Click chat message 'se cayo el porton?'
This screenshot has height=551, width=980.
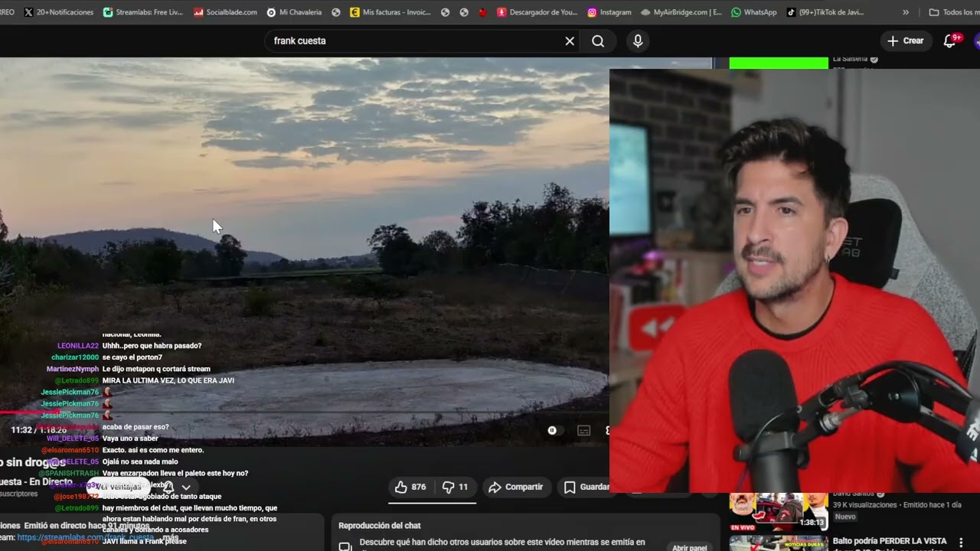click(132, 357)
